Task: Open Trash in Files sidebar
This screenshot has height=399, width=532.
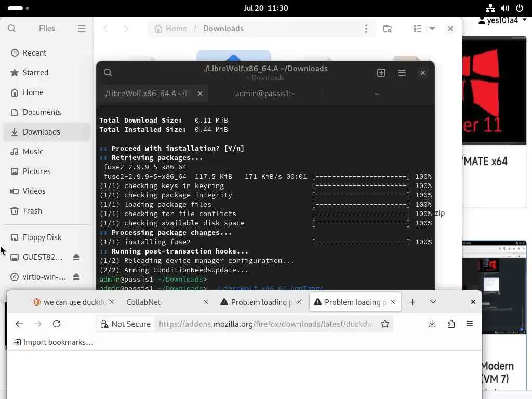Action: click(x=47, y=211)
